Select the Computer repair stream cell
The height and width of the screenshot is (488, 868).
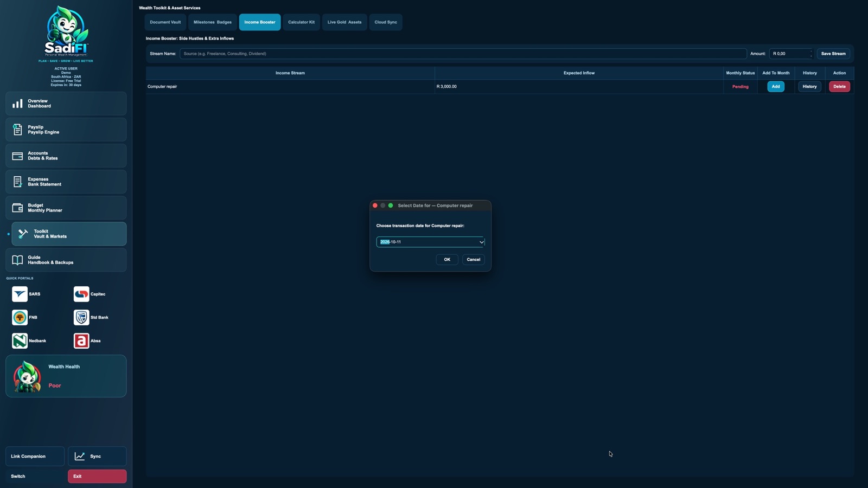[290, 87]
